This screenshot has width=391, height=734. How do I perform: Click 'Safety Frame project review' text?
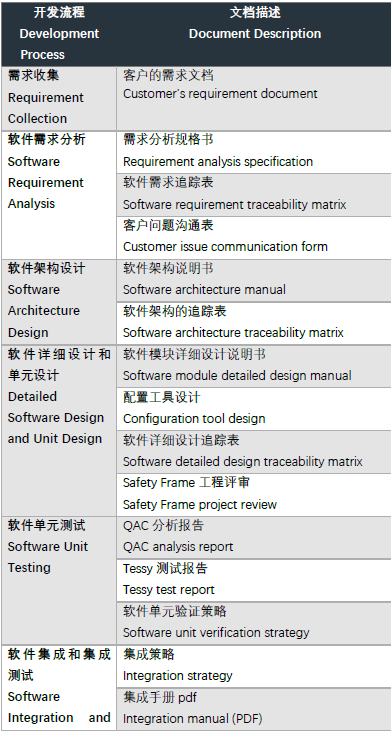199,505
